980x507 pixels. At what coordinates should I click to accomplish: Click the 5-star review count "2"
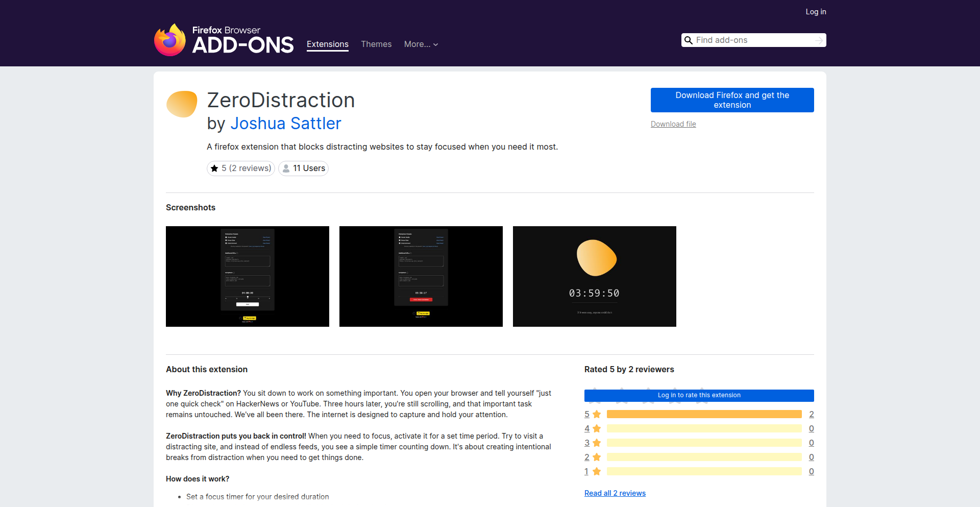tap(812, 414)
